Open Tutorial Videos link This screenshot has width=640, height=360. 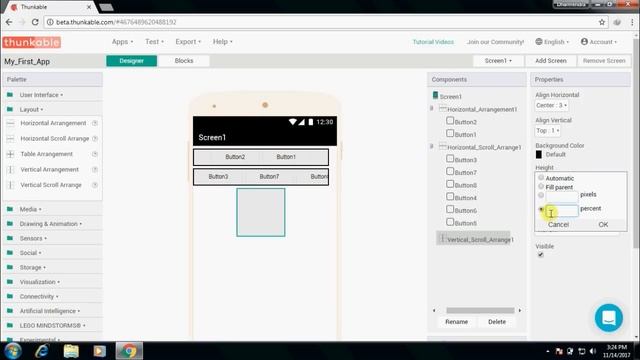tap(433, 42)
